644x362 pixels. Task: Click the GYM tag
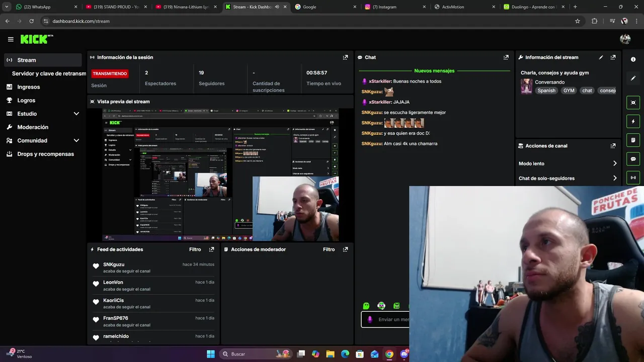tap(569, 90)
